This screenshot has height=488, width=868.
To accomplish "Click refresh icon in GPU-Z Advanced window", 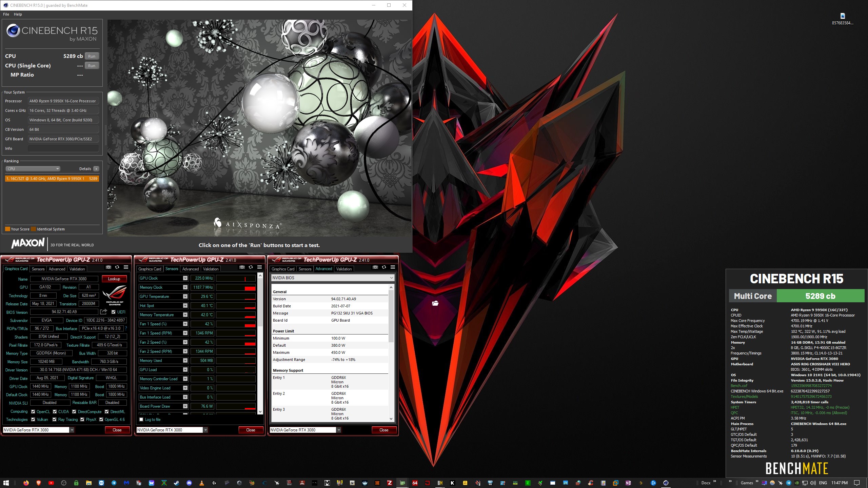I will tap(384, 267).
